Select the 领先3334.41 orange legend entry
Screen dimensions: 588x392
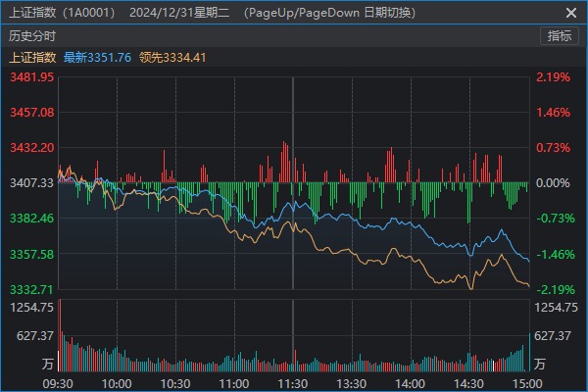point(172,57)
